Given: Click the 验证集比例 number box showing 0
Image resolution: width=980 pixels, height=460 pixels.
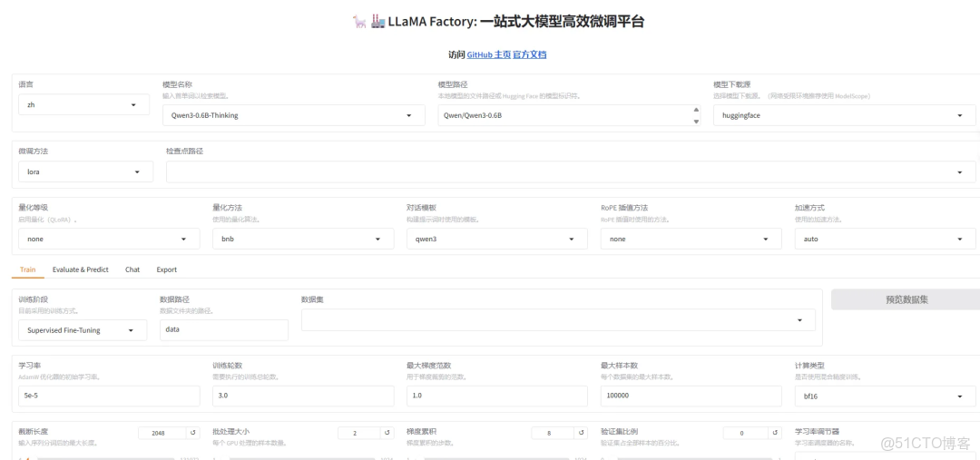Looking at the screenshot, I should [746, 433].
